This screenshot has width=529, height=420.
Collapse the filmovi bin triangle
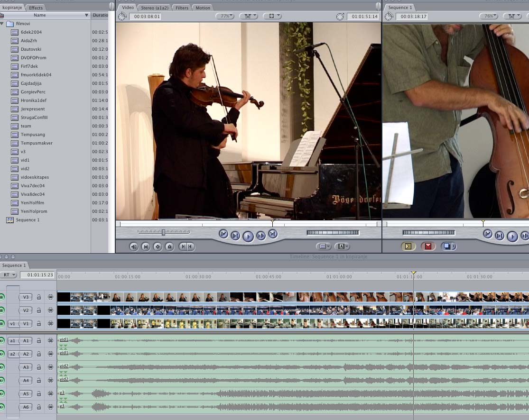click(x=2, y=24)
